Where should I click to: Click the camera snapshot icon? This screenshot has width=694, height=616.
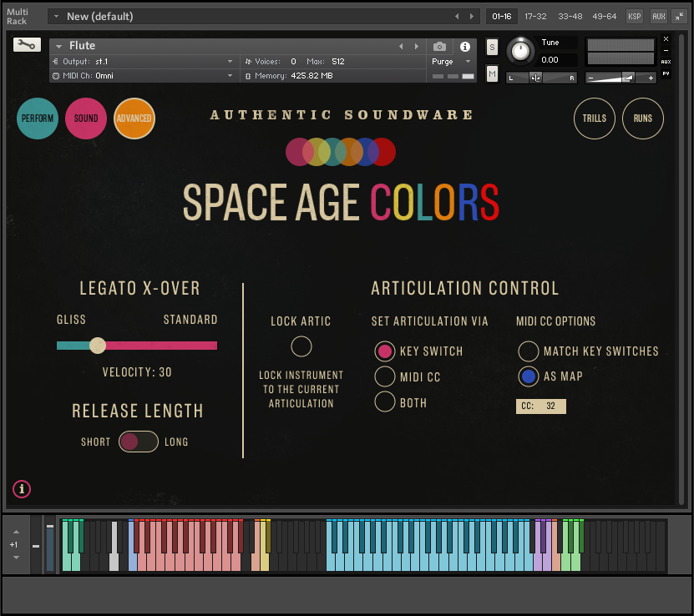point(439,47)
